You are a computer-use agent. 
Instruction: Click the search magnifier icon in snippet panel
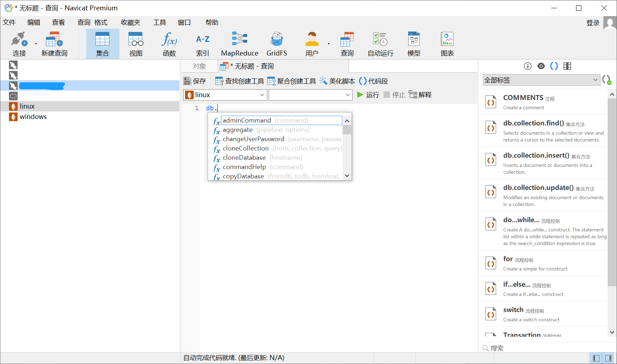click(x=486, y=348)
